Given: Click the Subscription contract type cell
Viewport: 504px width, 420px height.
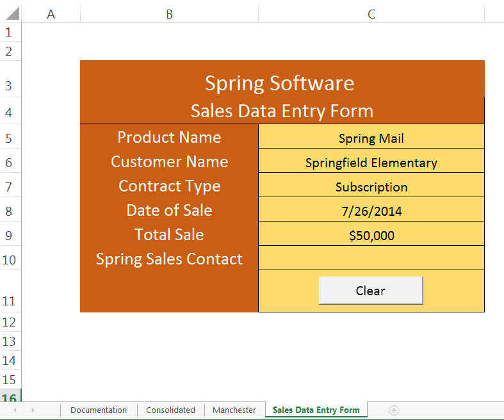Looking at the screenshot, I should point(371,187).
